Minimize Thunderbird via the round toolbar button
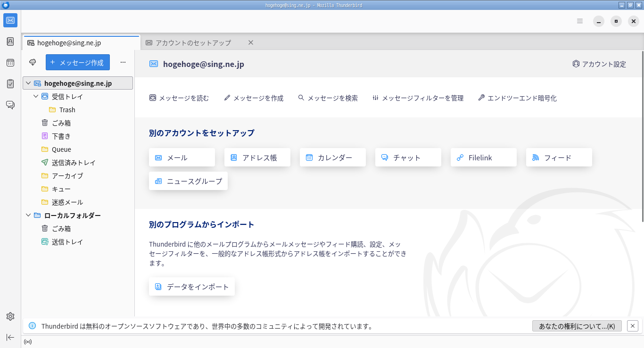 (x=599, y=21)
